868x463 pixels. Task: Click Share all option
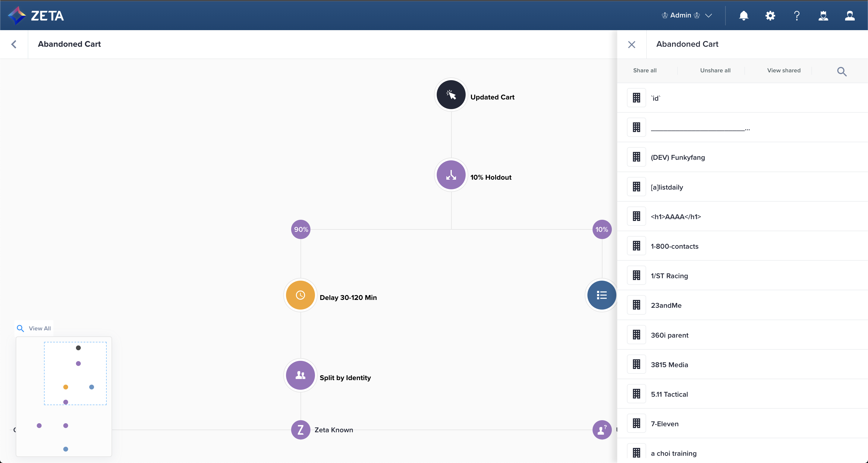point(645,71)
